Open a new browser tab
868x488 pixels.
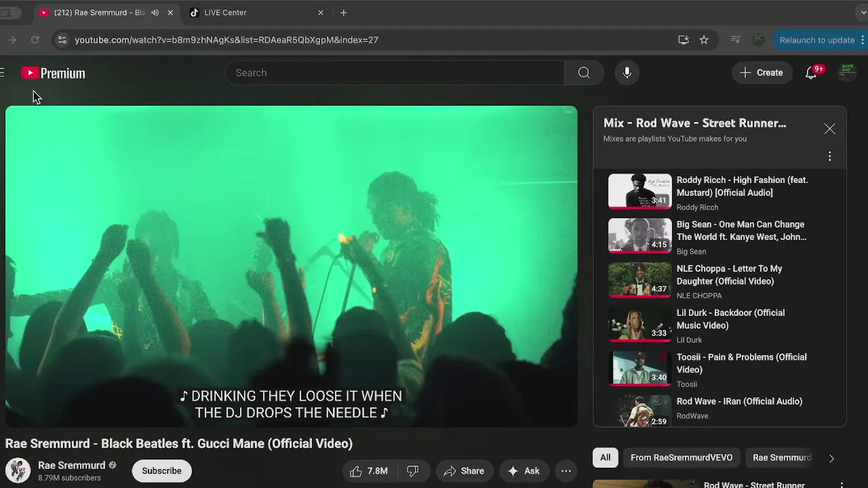pyautogui.click(x=344, y=12)
